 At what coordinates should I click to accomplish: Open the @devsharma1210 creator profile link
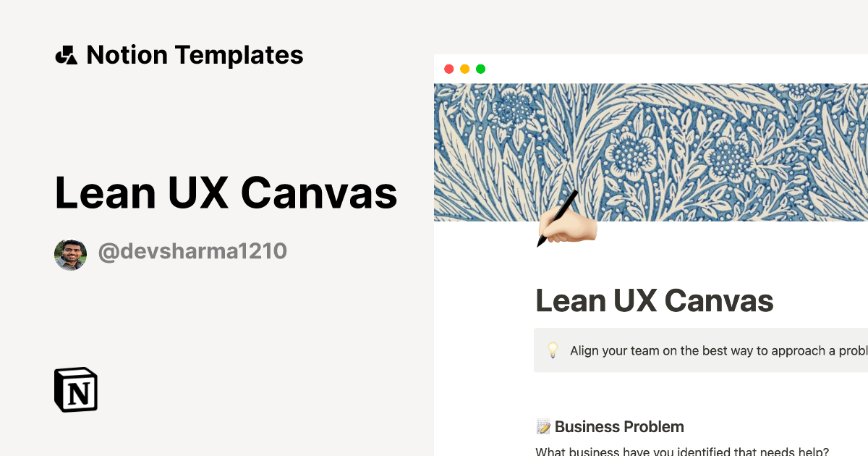[192, 250]
